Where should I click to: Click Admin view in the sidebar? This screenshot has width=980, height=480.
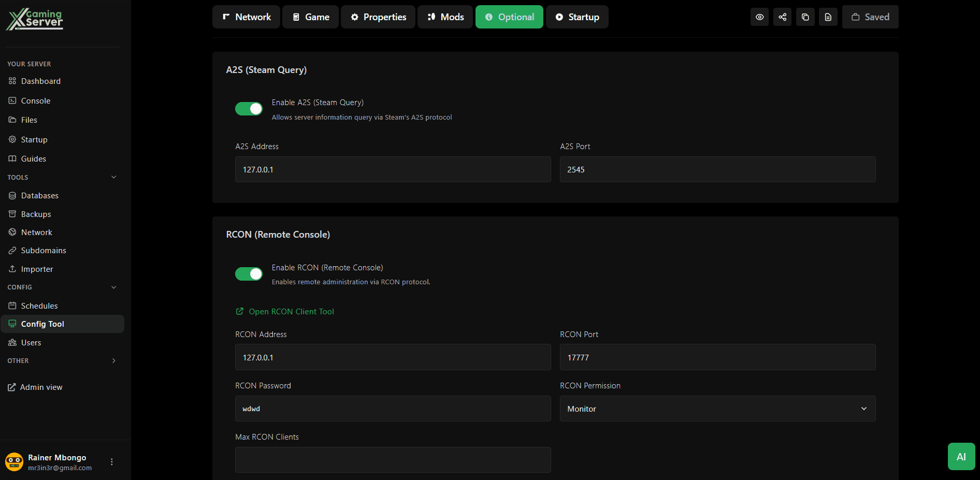click(41, 387)
